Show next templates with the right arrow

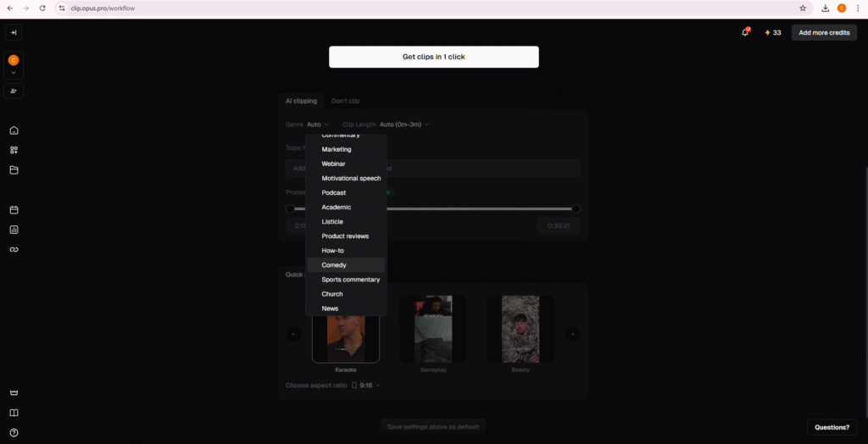coord(572,334)
